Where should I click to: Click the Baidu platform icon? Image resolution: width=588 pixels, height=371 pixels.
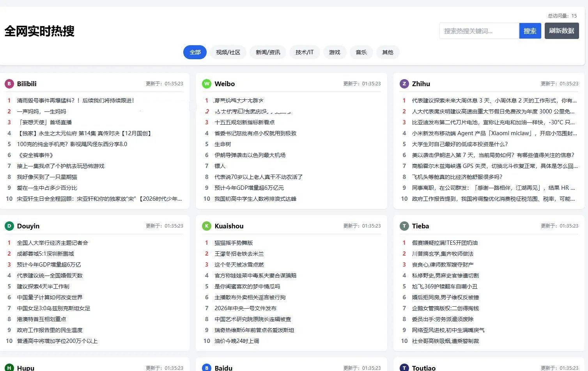pos(207,367)
